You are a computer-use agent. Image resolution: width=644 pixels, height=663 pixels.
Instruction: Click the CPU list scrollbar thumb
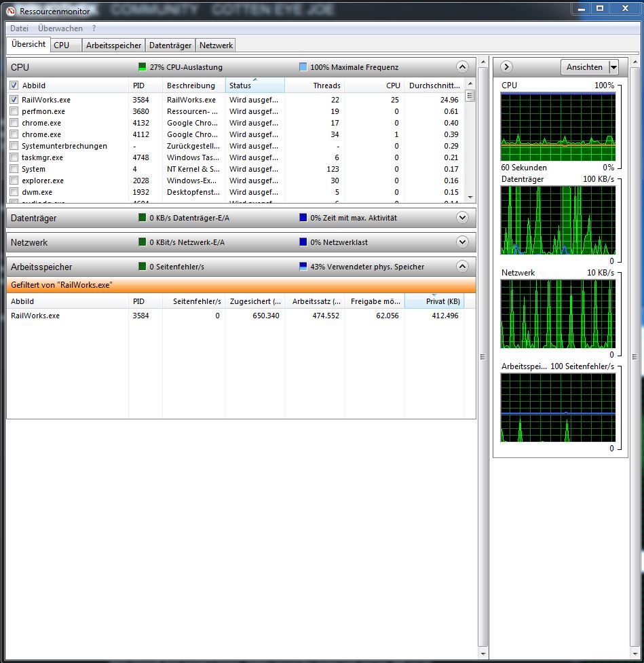(470, 96)
